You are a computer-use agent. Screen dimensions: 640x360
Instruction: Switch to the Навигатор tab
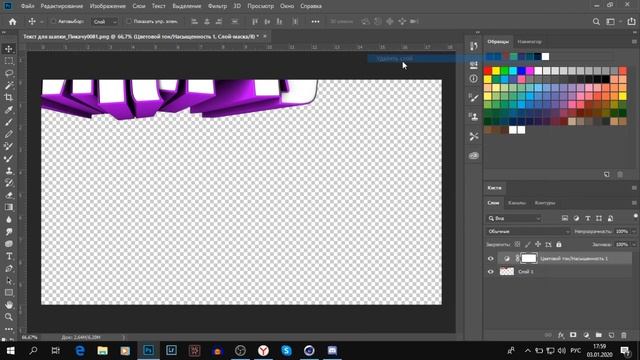(x=529, y=42)
